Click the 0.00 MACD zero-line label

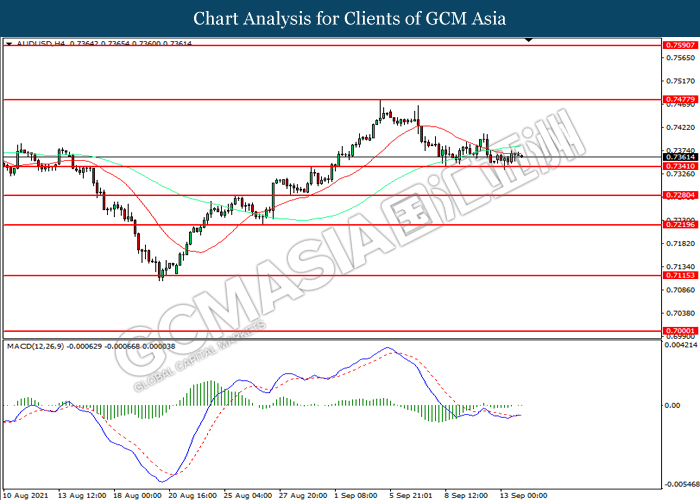point(672,405)
